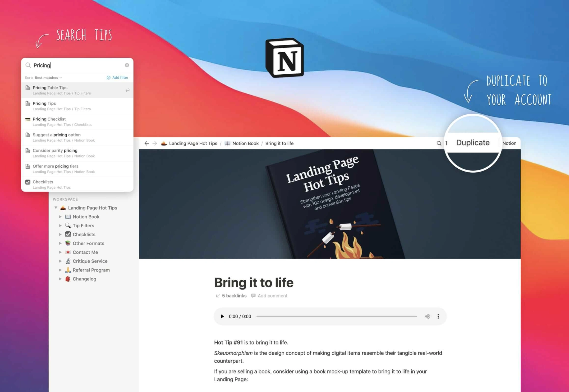Toggle visibility of Tip Filters tree item
This screenshot has width=569, height=392.
[x=61, y=225]
